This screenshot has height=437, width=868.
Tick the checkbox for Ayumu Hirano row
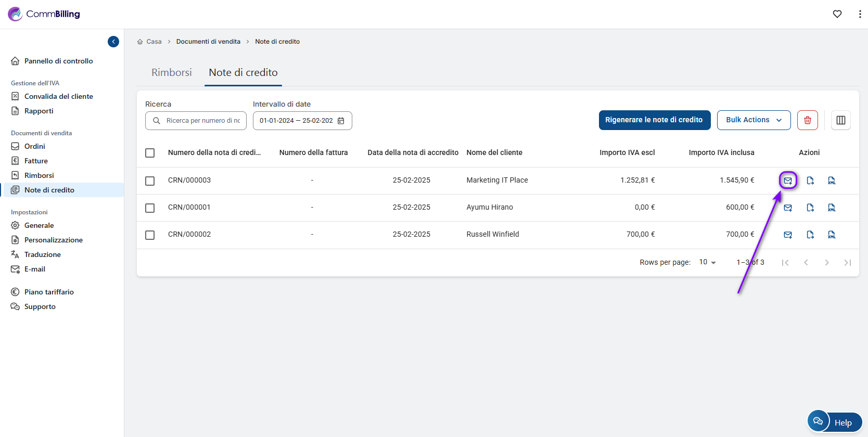(150, 208)
